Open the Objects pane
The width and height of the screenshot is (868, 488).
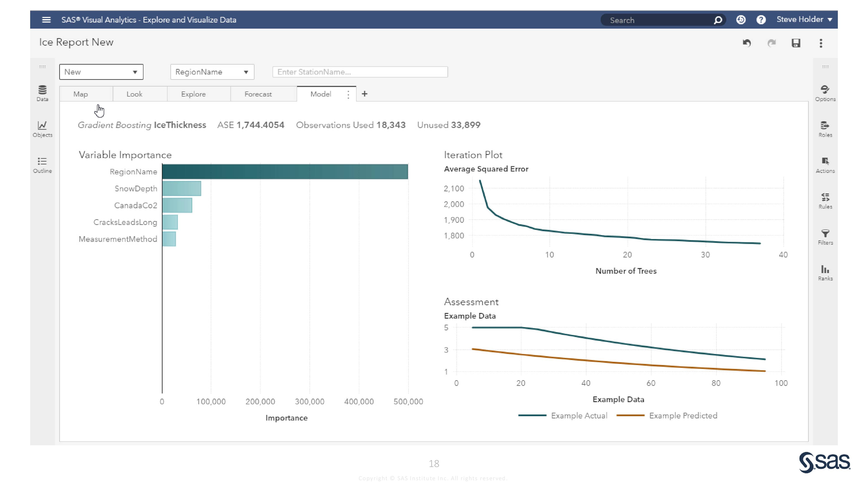(x=43, y=129)
